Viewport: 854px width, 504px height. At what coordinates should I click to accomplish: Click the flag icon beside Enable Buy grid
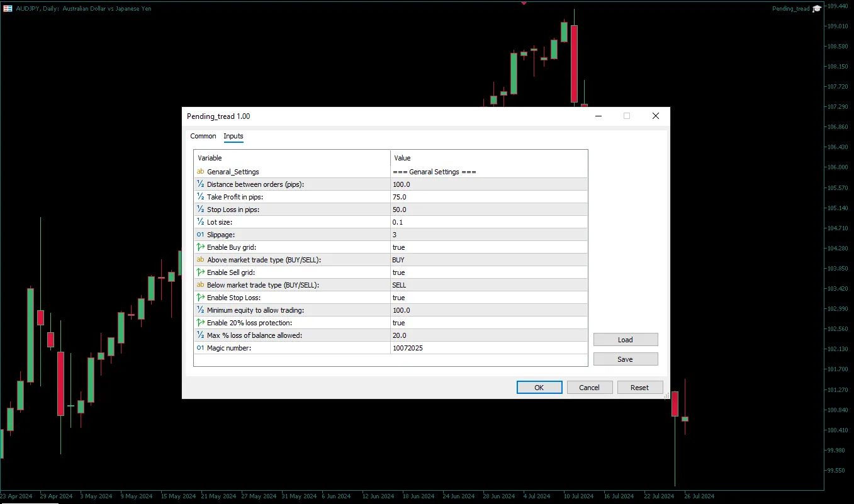[x=200, y=247]
